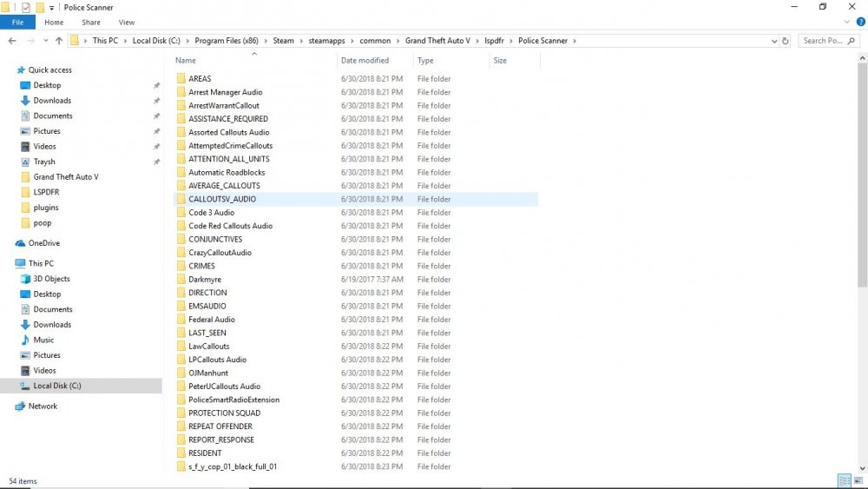Click the Steam breadcrumb in address bar
This screenshot has width=868, height=489.
[284, 41]
